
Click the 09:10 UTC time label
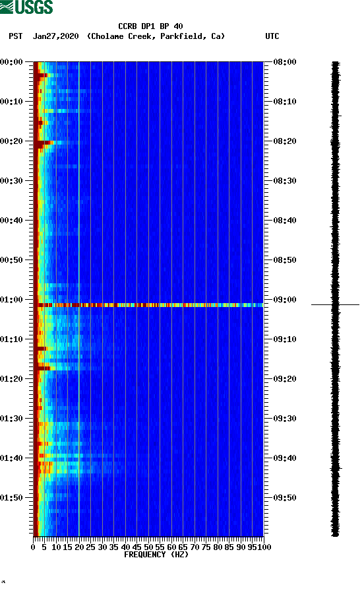tap(285, 339)
